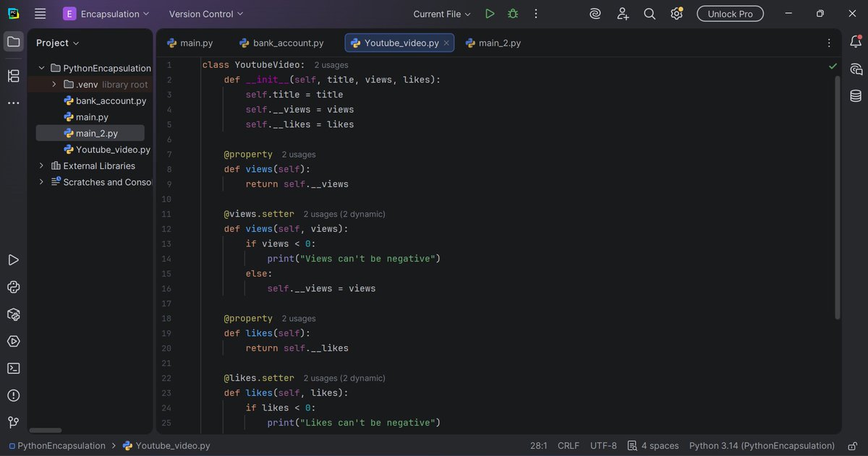The image size is (868, 456).
Task: Click "2 usages (2 dynamic)" hint above views setter
Action: pyautogui.click(x=344, y=214)
